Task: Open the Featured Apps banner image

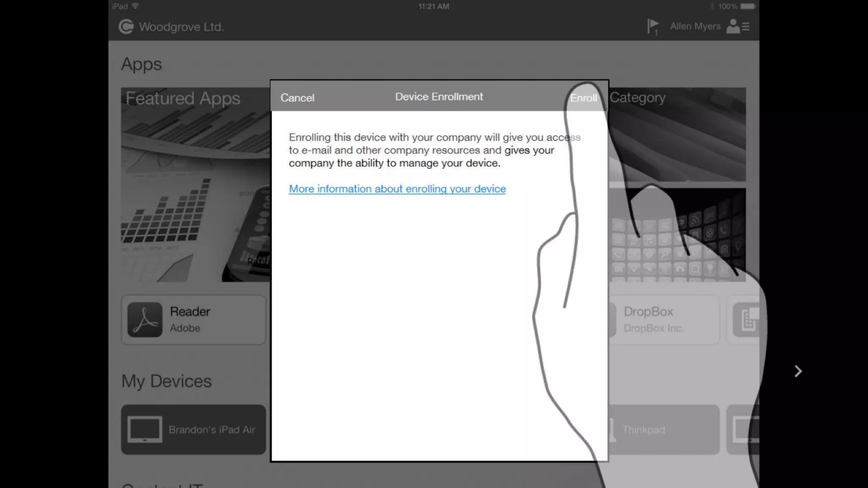Action: (195, 185)
